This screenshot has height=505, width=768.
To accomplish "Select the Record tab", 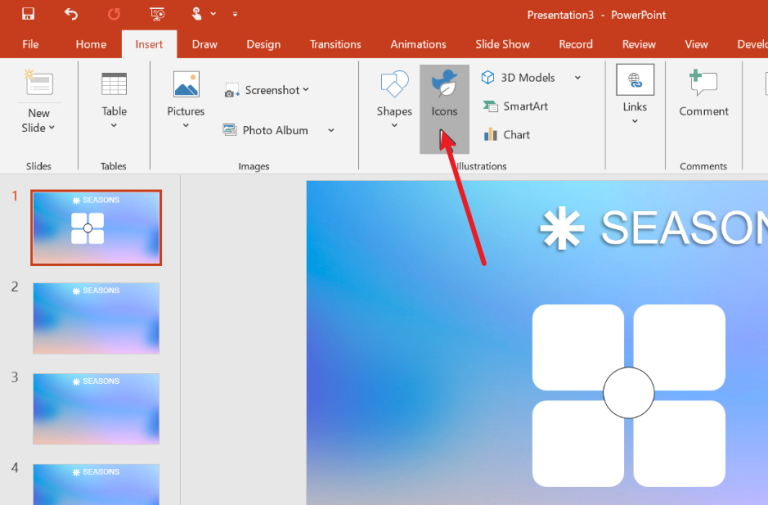I will coord(576,45).
